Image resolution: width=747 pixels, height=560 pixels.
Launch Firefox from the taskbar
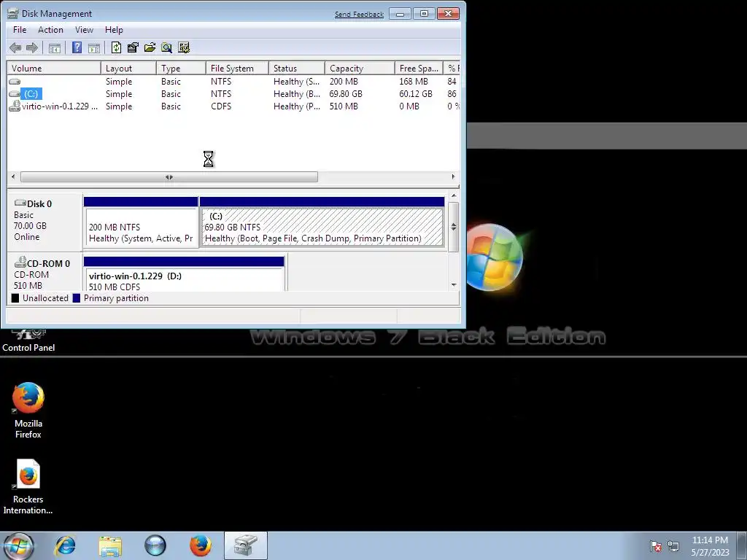[x=200, y=545]
